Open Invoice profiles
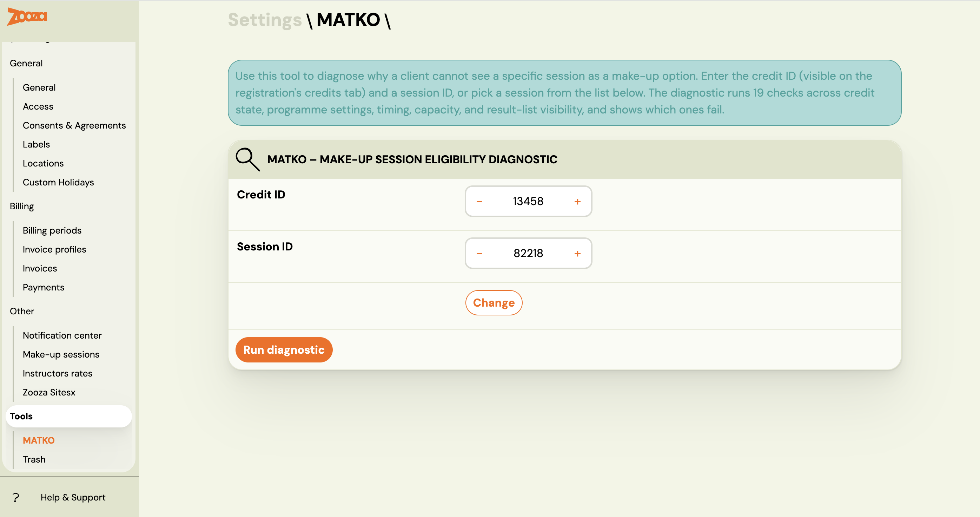980x517 pixels. pos(54,249)
